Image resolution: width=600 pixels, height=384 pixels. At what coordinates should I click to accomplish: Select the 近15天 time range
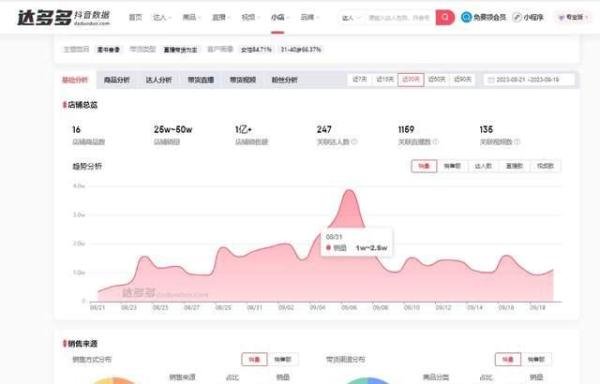[385, 80]
